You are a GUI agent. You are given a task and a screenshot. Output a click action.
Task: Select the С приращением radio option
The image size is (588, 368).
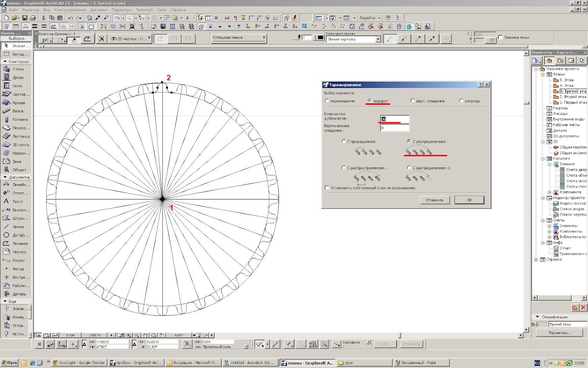pos(344,141)
